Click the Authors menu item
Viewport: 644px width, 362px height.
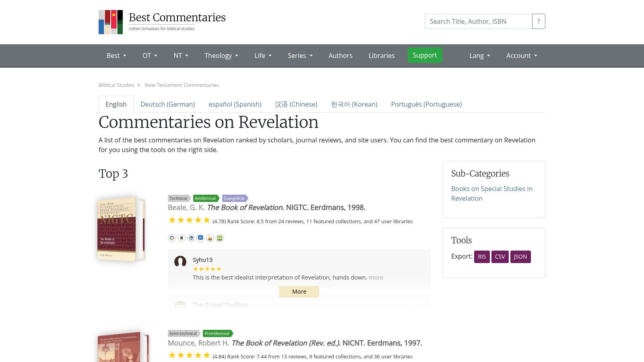click(x=340, y=56)
